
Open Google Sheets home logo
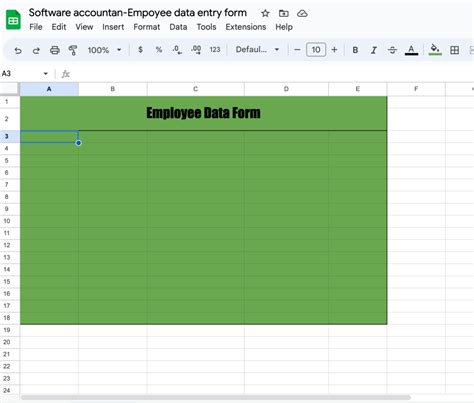click(x=13, y=20)
